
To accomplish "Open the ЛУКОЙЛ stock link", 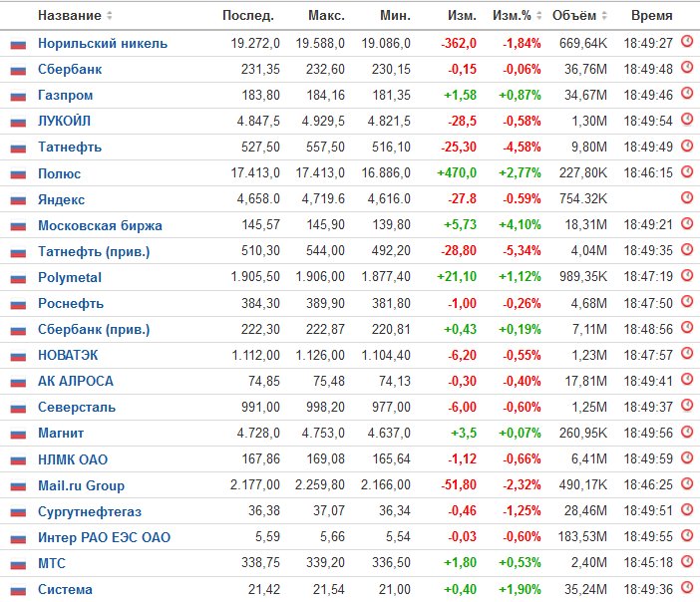I will click(64, 121).
